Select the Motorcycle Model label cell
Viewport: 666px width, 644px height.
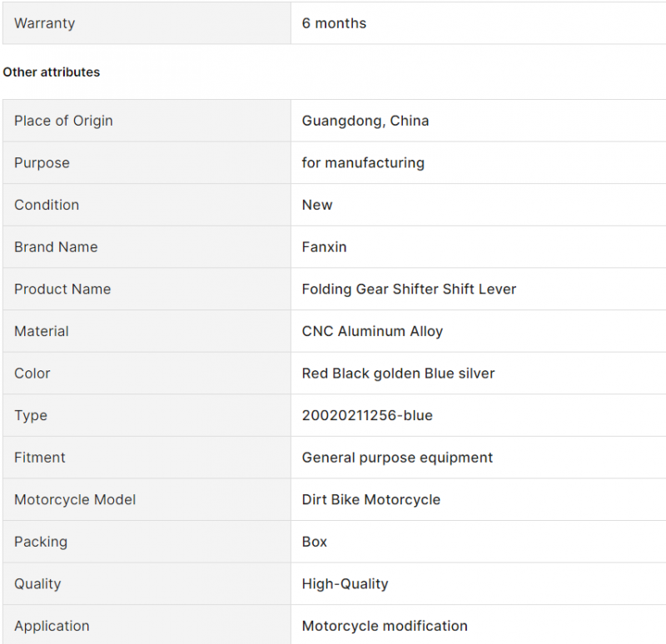(147, 500)
